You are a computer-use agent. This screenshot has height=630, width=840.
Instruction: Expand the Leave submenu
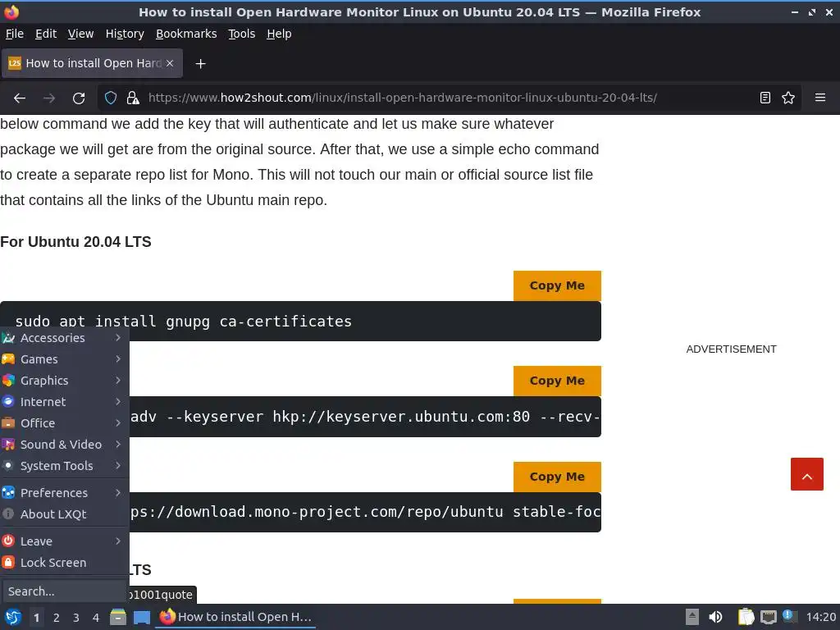point(64,541)
